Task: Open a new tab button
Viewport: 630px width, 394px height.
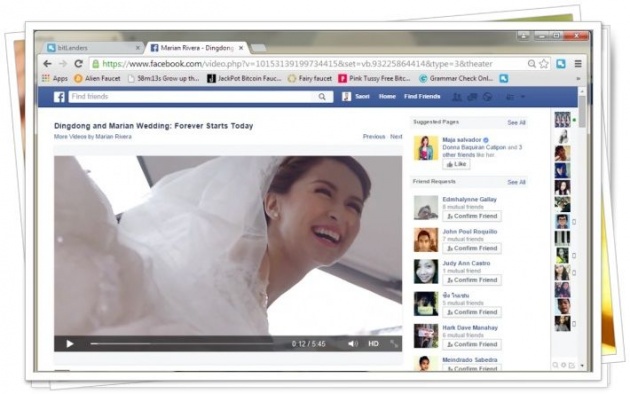Action: [258, 48]
